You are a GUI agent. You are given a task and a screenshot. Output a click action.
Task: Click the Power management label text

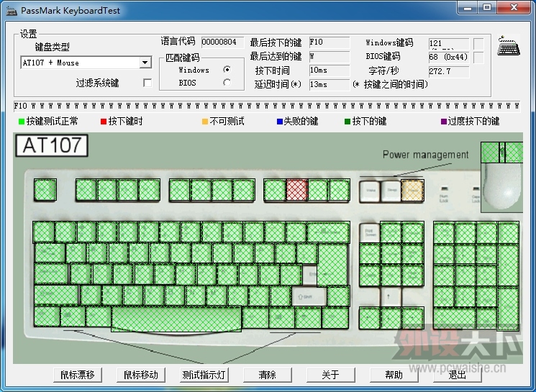(426, 155)
